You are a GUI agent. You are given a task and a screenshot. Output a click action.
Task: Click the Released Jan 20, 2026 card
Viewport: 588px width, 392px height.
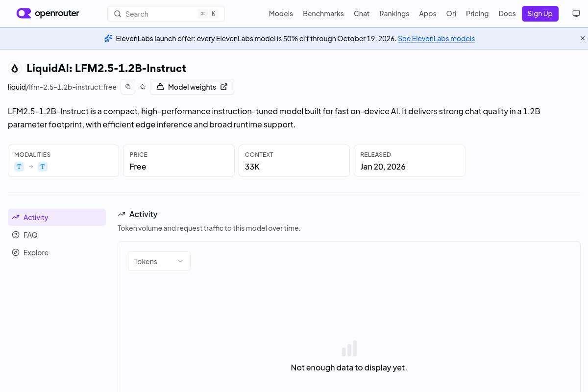(x=410, y=161)
